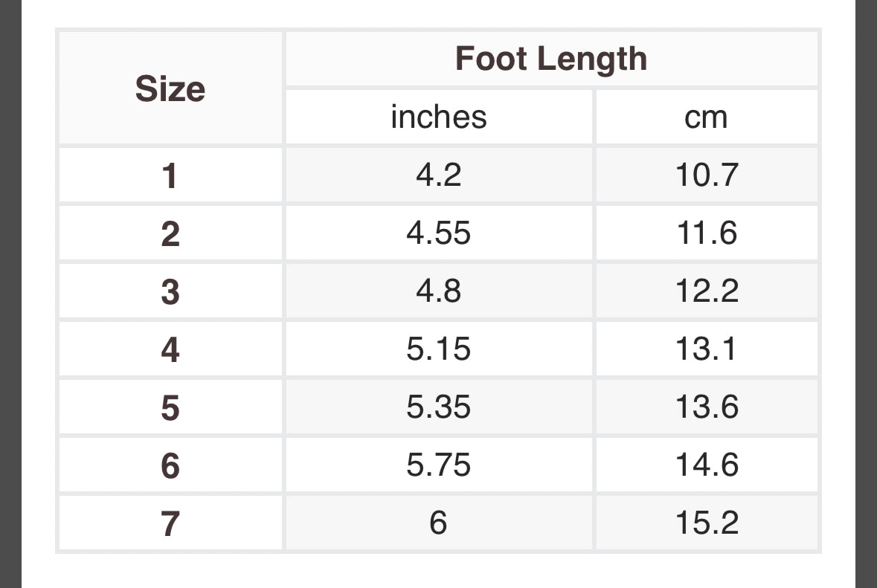Select size 7 row label
This screenshot has width=877, height=588.
170,523
